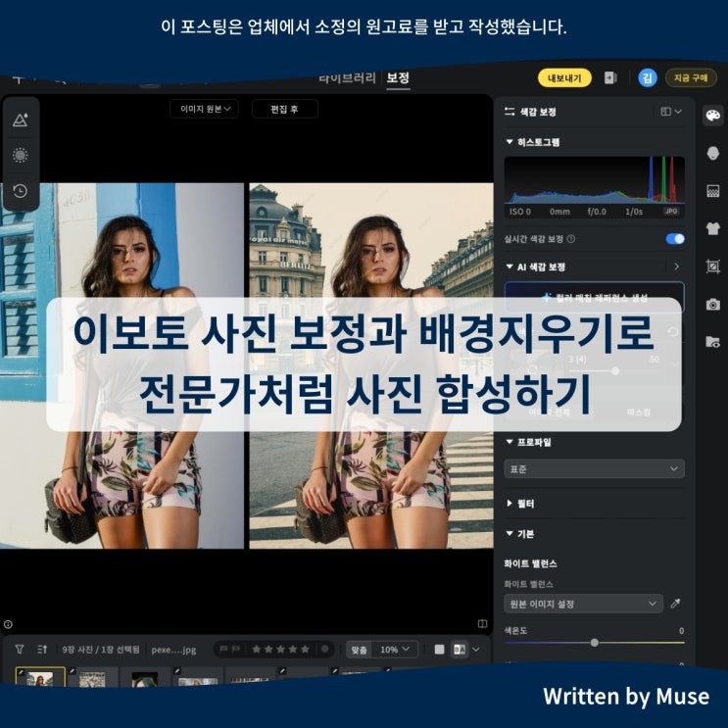Rate the photo with the first star
Viewport: 728px width, 728px height.
tap(257, 649)
